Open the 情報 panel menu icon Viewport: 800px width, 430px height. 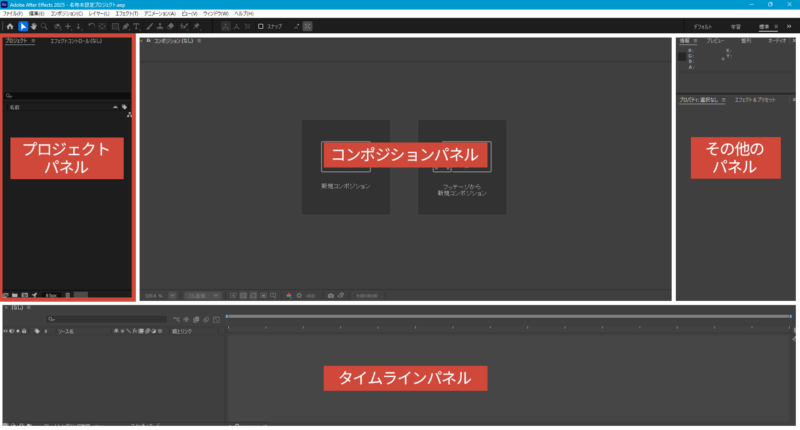pyautogui.click(x=695, y=41)
